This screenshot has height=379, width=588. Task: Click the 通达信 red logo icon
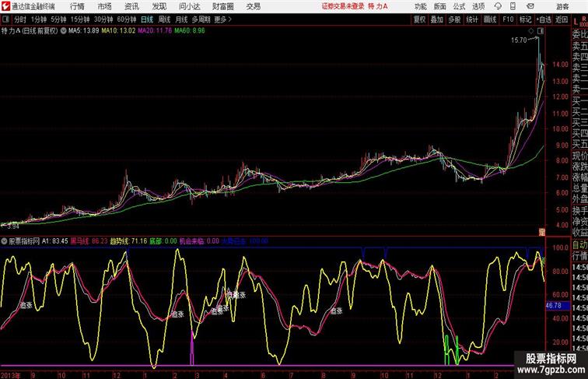(x=5, y=6)
